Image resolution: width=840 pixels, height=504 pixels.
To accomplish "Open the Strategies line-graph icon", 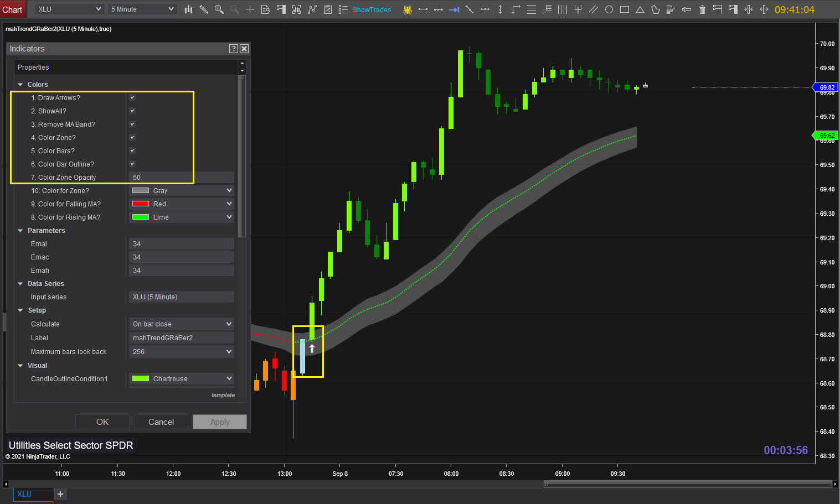I will click(312, 9).
